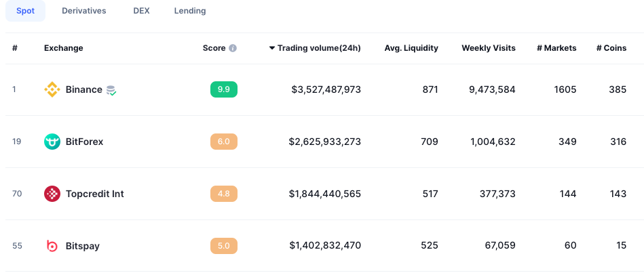Click the BitForex logo icon
Viewport: 644px width, 273px height.
coord(52,142)
